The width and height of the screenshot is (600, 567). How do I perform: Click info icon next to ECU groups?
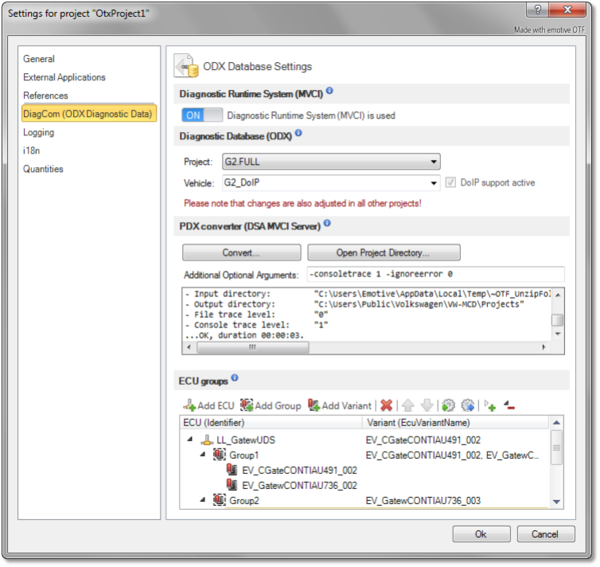point(235,379)
